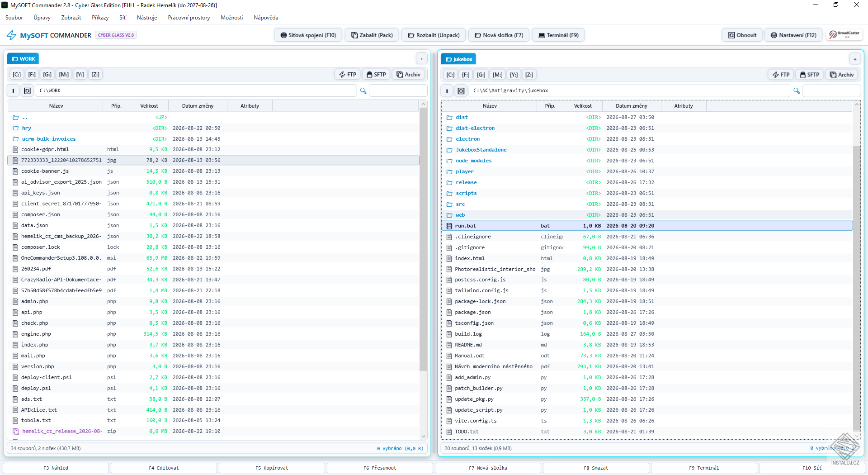
Task: Click F5 Kopírovat button
Action: click(x=272, y=468)
